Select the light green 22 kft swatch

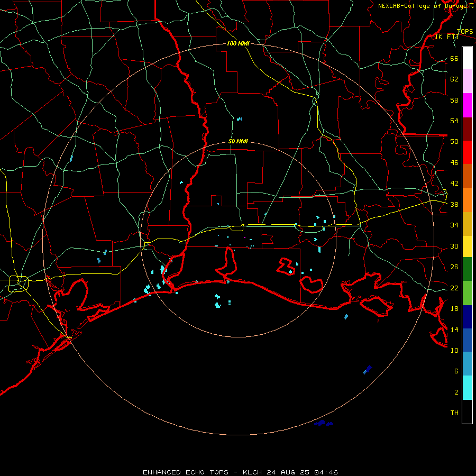coord(467,293)
